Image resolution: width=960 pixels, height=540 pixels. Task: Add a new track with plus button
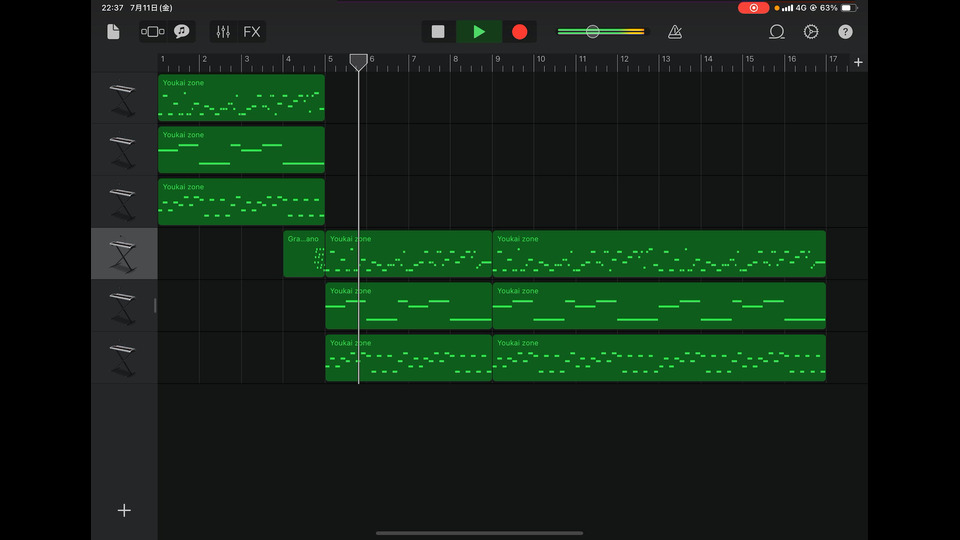[x=124, y=510]
